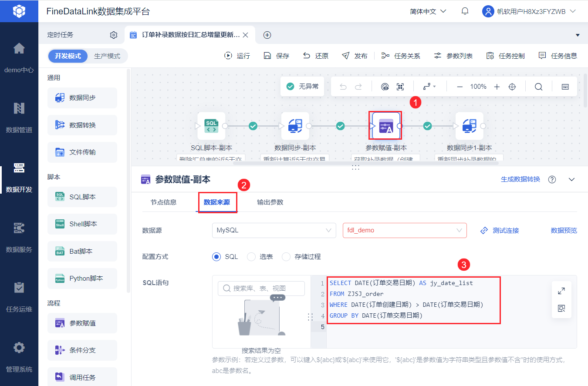The height and width of the screenshot is (386, 588).
Task: Select the 数据同步1-副本 canvas node
Action: [470, 126]
